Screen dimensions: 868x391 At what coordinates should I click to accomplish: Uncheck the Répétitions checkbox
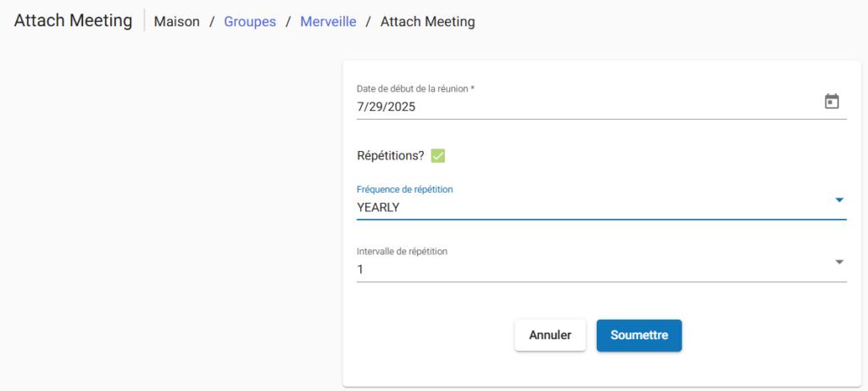coord(438,155)
